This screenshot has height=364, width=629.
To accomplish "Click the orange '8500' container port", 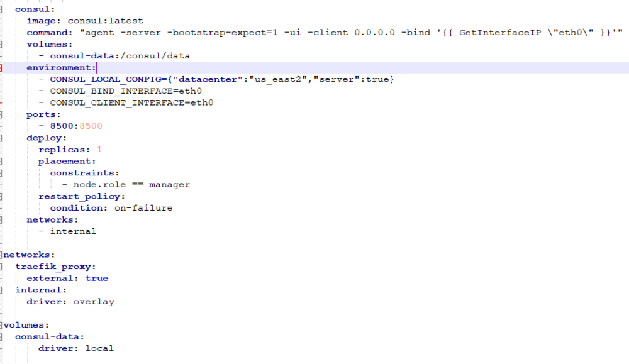I will (x=91, y=126).
